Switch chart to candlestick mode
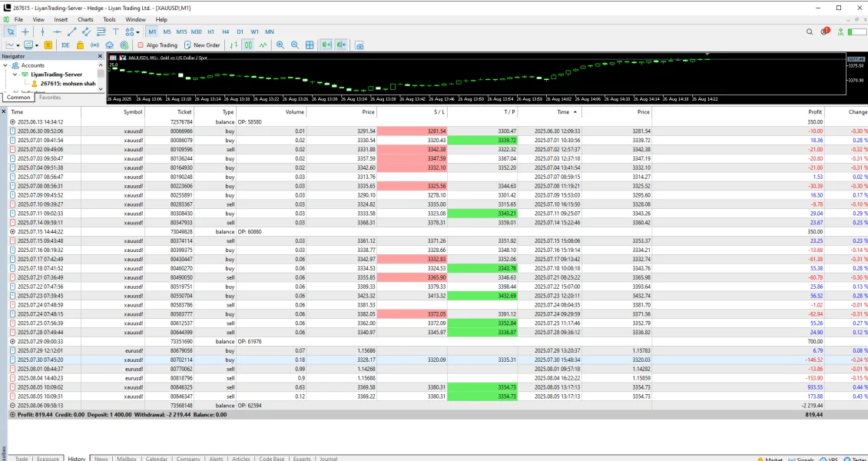 pos(248,45)
